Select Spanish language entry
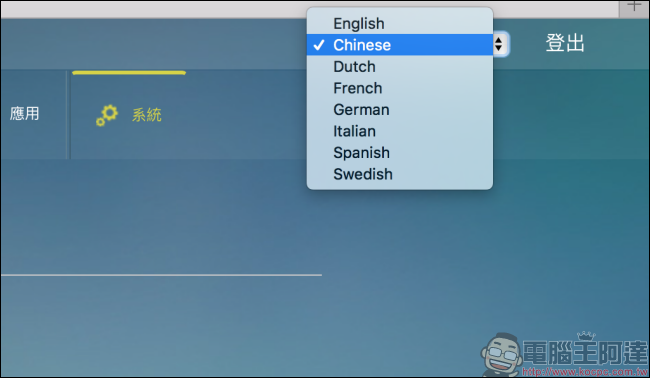 (x=400, y=153)
